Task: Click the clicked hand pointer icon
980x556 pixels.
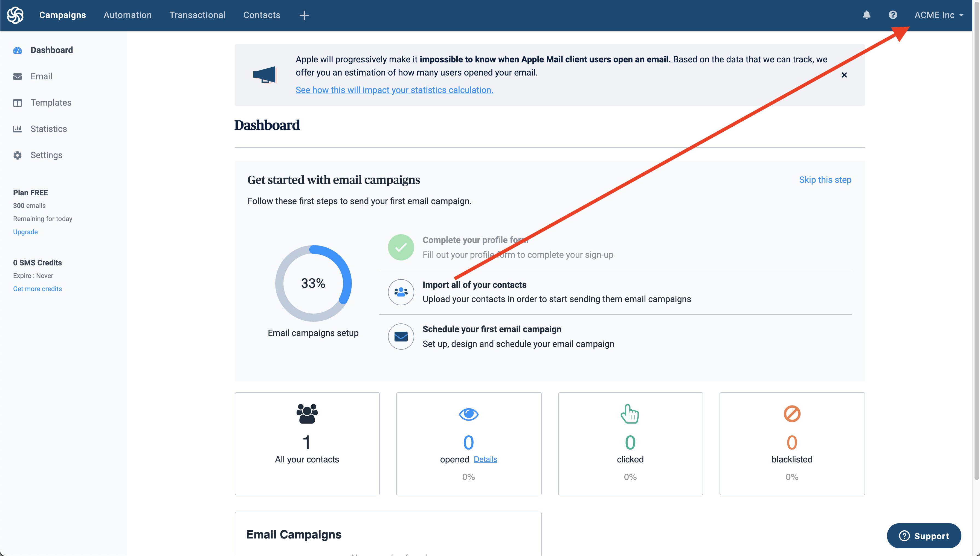Action: (630, 414)
